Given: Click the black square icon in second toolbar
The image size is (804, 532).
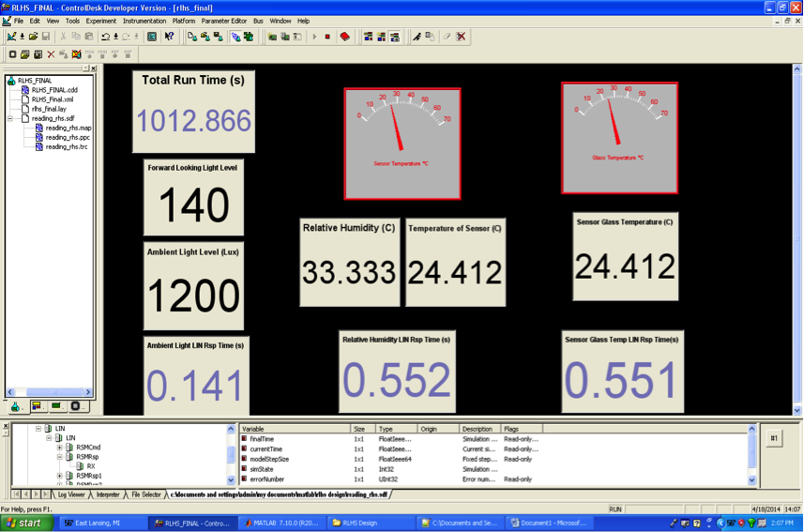Looking at the screenshot, I should pyautogui.click(x=12, y=53).
